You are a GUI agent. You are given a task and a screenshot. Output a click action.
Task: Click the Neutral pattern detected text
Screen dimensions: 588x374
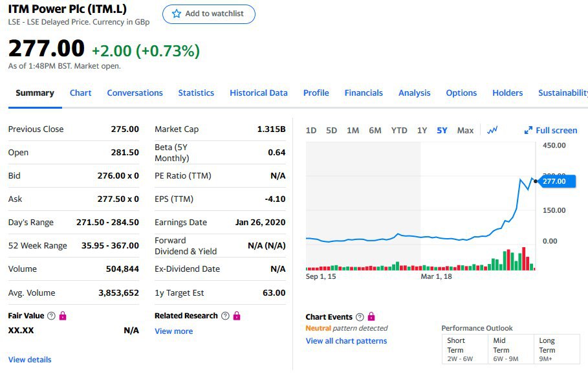(347, 328)
